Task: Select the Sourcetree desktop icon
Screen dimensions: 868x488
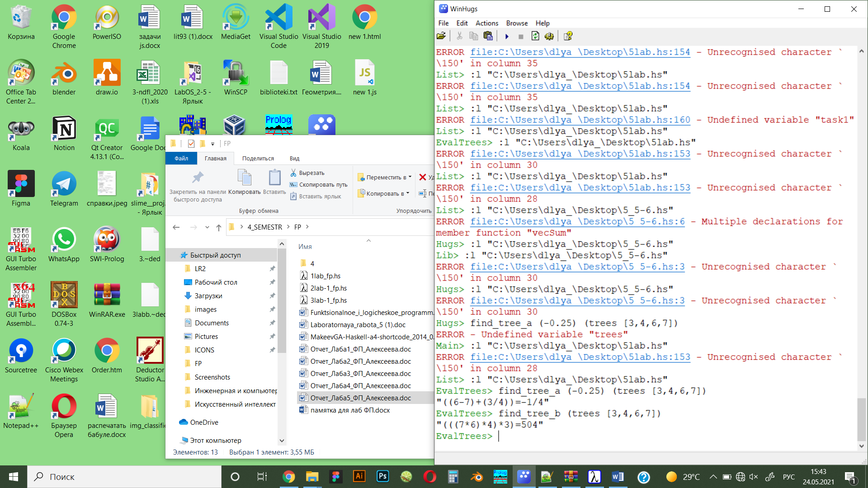Action: coord(21,356)
